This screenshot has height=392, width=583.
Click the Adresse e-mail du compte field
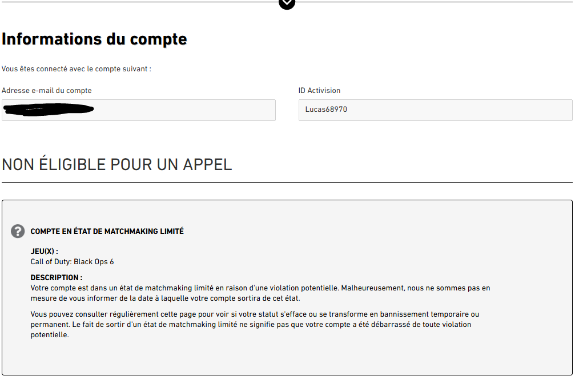click(x=139, y=110)
